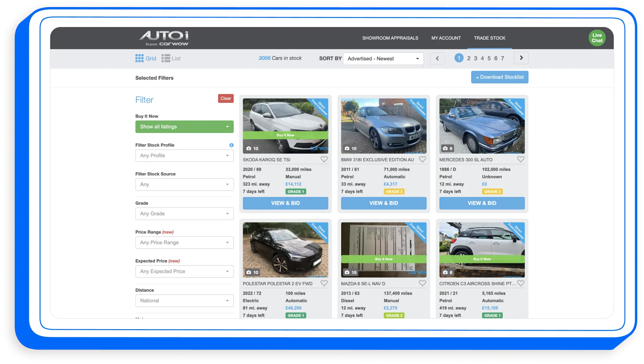Click the £4,317 price on BMW 318i
This screenshot has height=364, width=644.
(390, 184)
